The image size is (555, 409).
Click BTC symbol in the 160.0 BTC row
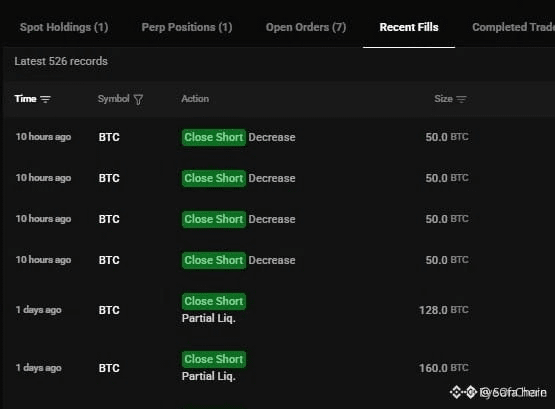tap(109, 368)
